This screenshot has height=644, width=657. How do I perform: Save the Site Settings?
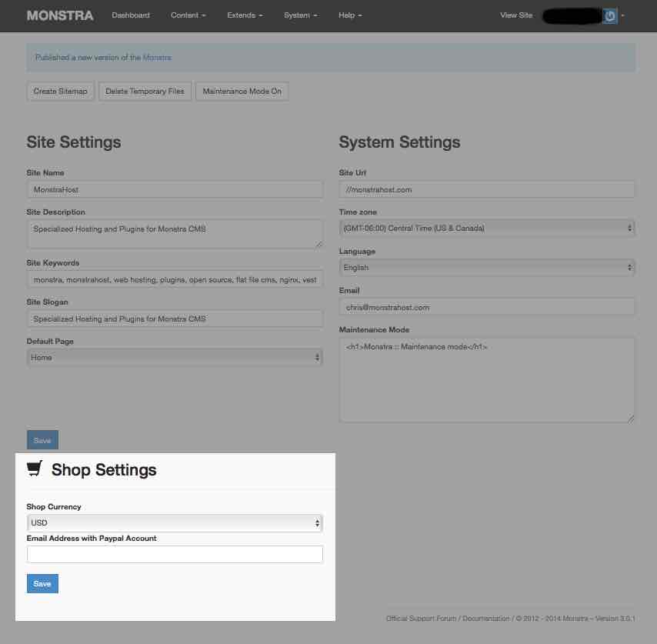coord(42,440)
